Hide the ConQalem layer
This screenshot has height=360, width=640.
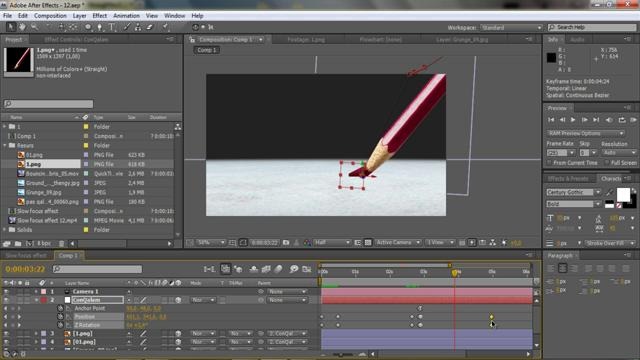[x=6, y=300]
